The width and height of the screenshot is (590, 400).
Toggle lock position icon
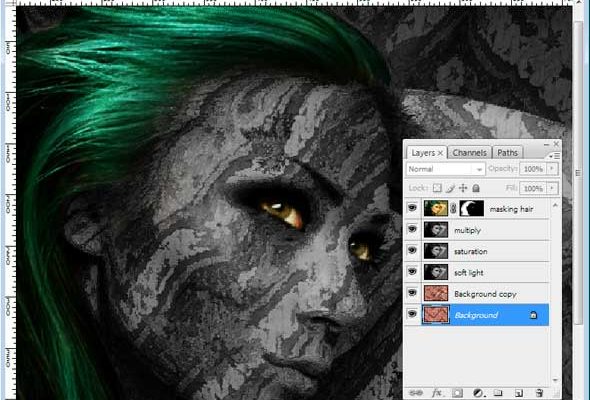pos(463,188)
